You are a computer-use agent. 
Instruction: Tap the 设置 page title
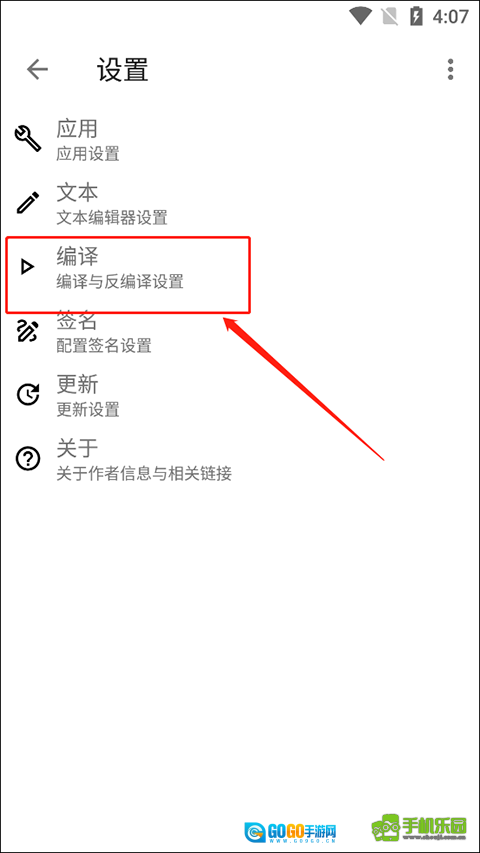[x=123, y=70]
